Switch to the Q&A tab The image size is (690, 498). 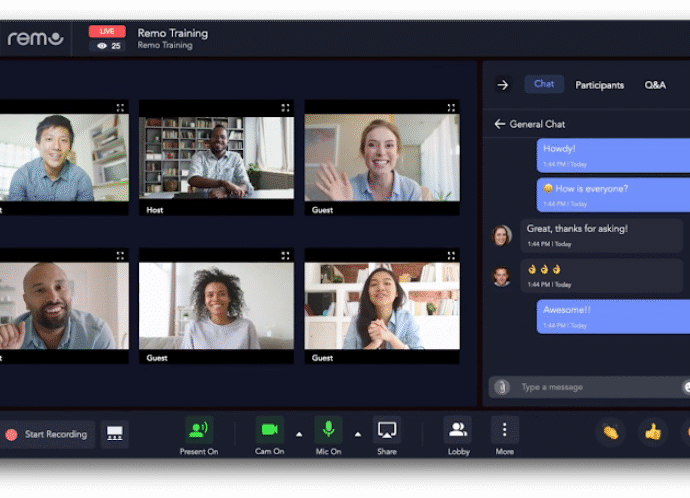coord(655,85)
